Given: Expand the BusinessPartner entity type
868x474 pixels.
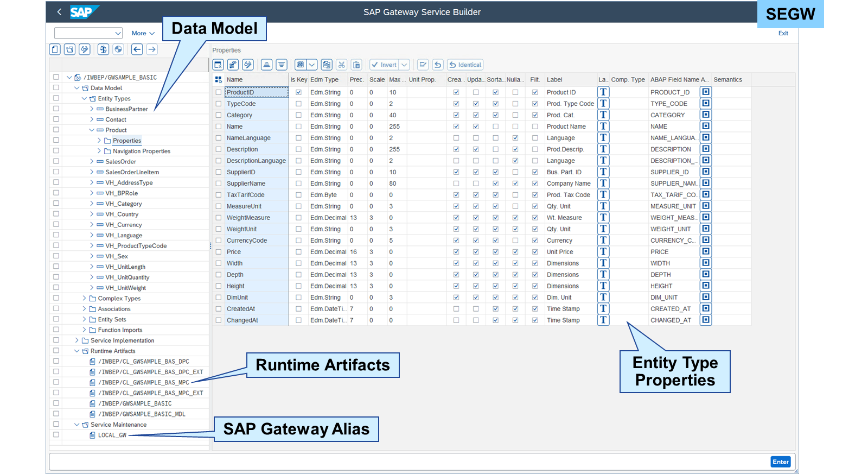Looking at the screenshot, I should (92, 109).
